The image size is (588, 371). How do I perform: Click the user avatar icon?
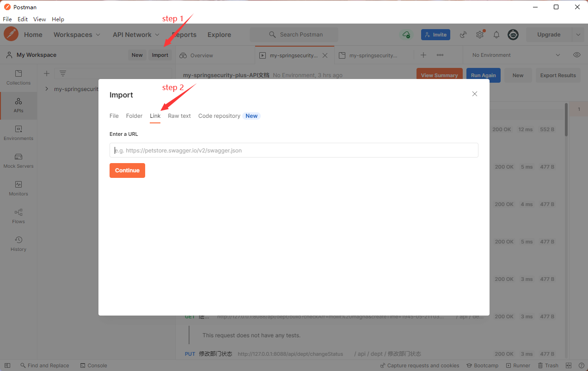coord(513,35)
